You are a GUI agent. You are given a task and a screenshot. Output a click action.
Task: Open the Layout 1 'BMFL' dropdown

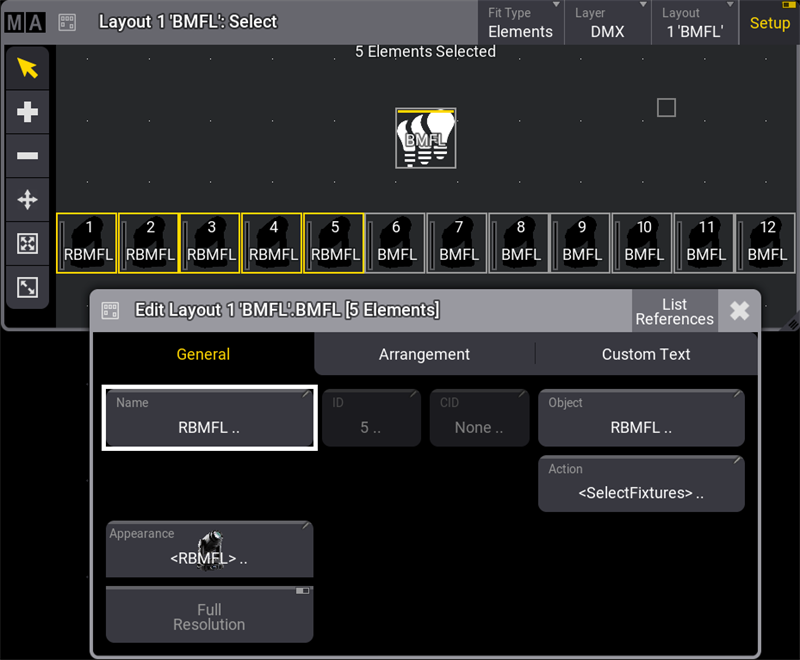[x=694, y=22]
